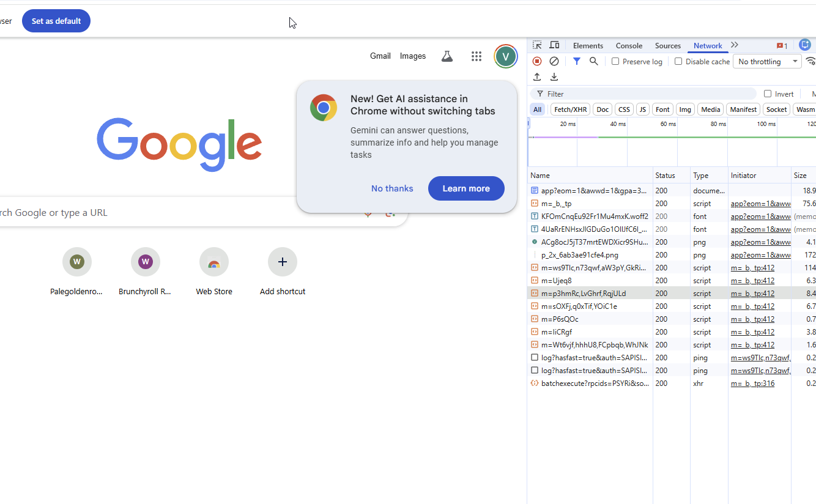Open Search Labs flask icon
Screen dimensions: 816x504
tap(447, 56)
